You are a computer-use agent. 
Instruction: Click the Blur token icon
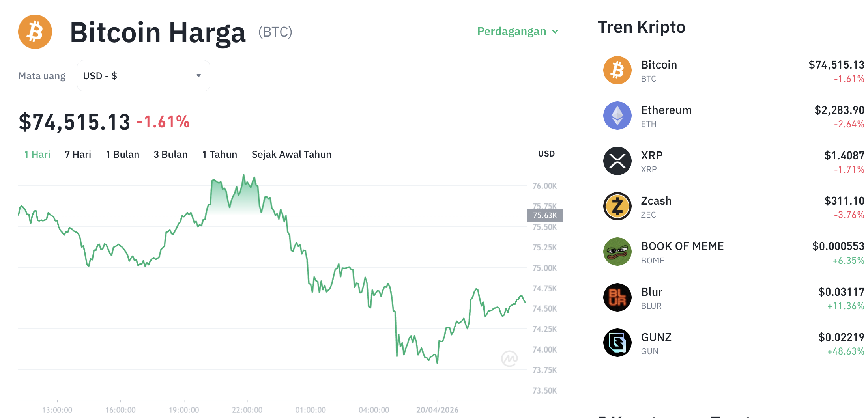tap(617, 297)
